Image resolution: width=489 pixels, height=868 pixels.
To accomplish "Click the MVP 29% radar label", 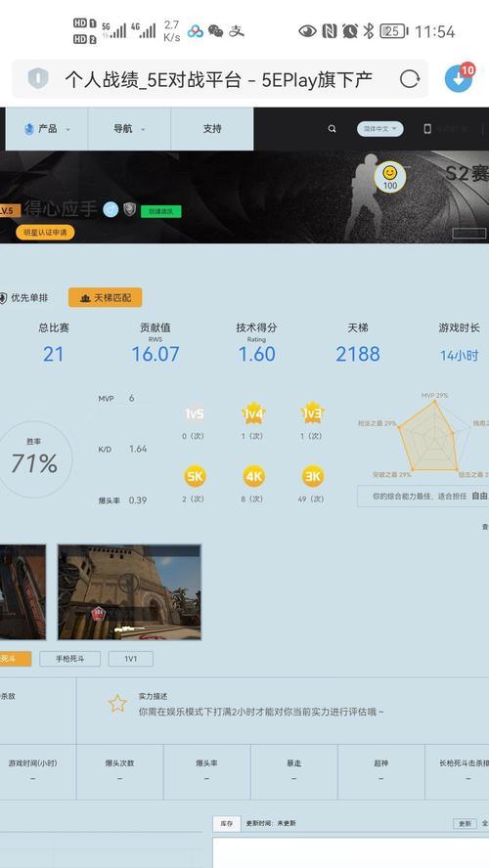I will (435, 395).
